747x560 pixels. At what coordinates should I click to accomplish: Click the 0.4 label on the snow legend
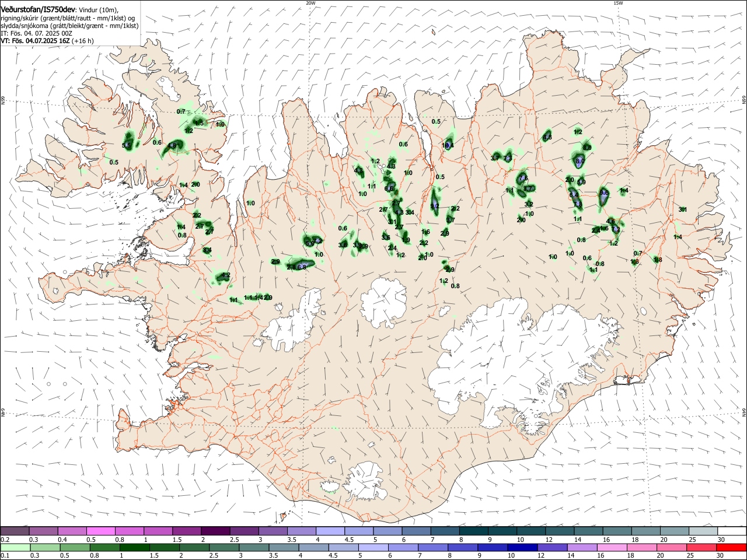62,540
